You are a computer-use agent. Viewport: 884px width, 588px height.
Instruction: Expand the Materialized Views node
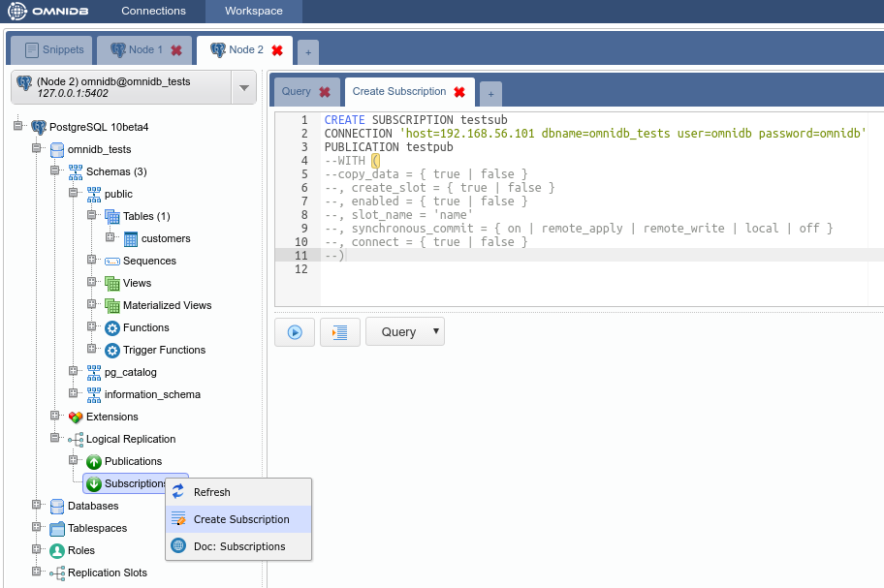[x=92, y=305]
